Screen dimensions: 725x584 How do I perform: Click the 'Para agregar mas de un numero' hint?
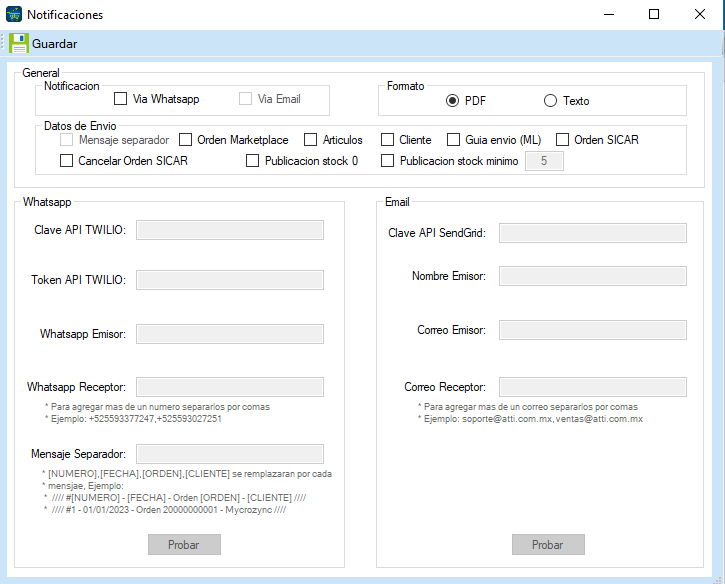click(157, 407)
